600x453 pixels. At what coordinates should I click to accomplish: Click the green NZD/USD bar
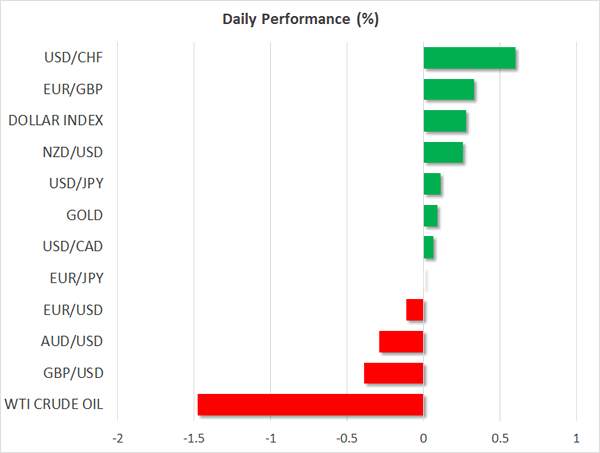tap(443, 152)
